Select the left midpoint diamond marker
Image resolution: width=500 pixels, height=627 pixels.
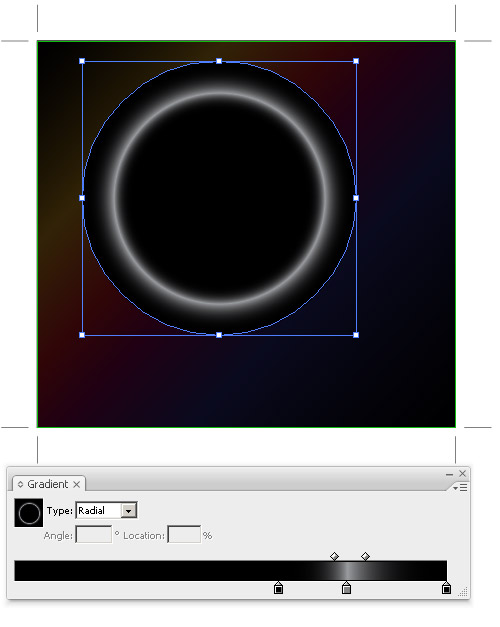coord(334,556)
